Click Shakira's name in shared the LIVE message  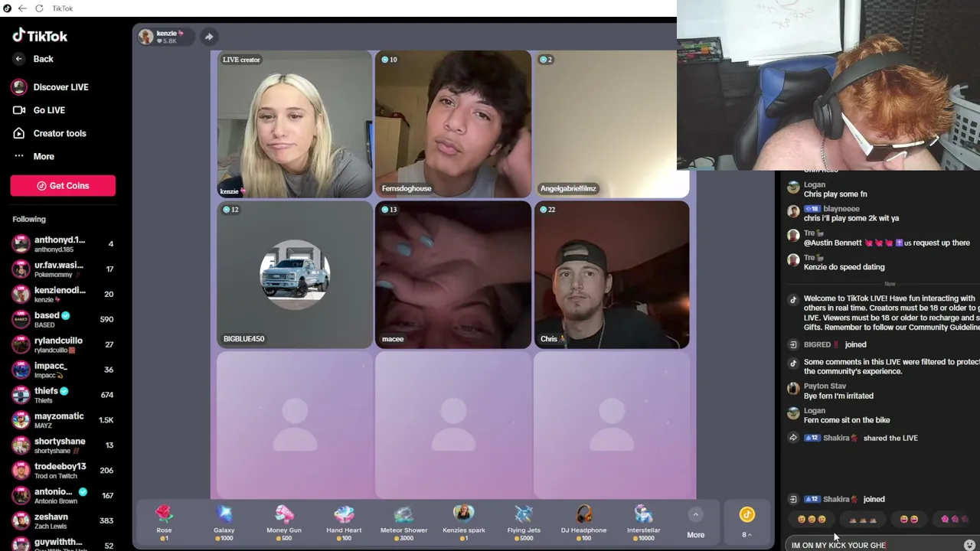(x=836, y=438)
